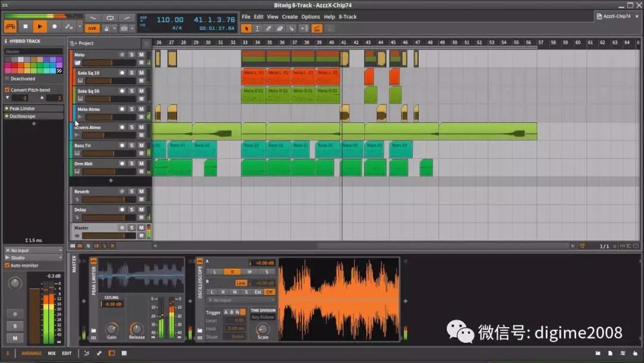Click Ext in Oscilloscope B source

click(258, 292)
